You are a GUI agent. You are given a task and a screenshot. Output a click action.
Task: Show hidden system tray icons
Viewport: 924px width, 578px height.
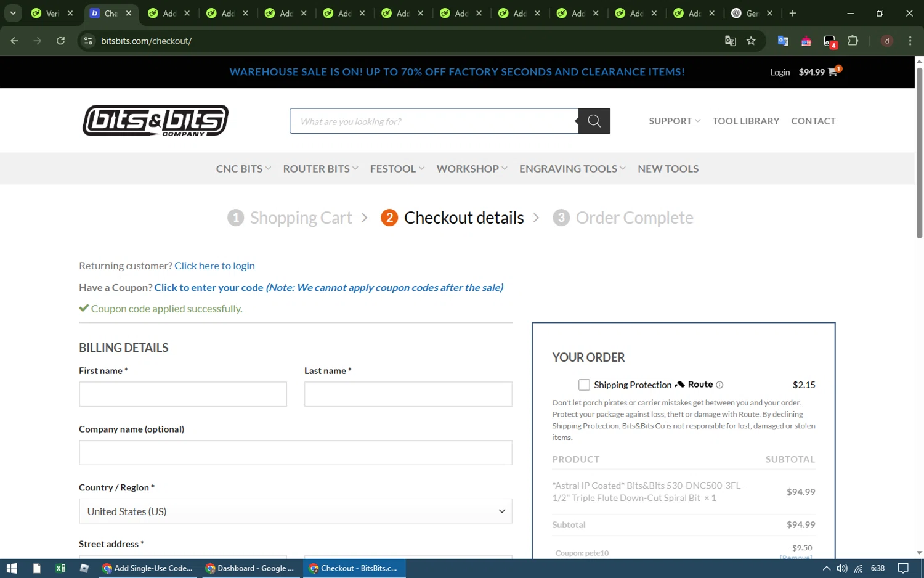coord(826,568)
